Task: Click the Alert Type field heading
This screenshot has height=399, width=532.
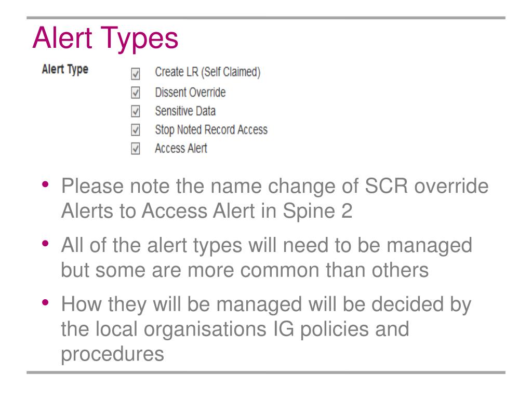Action: [x=65, y=70]
